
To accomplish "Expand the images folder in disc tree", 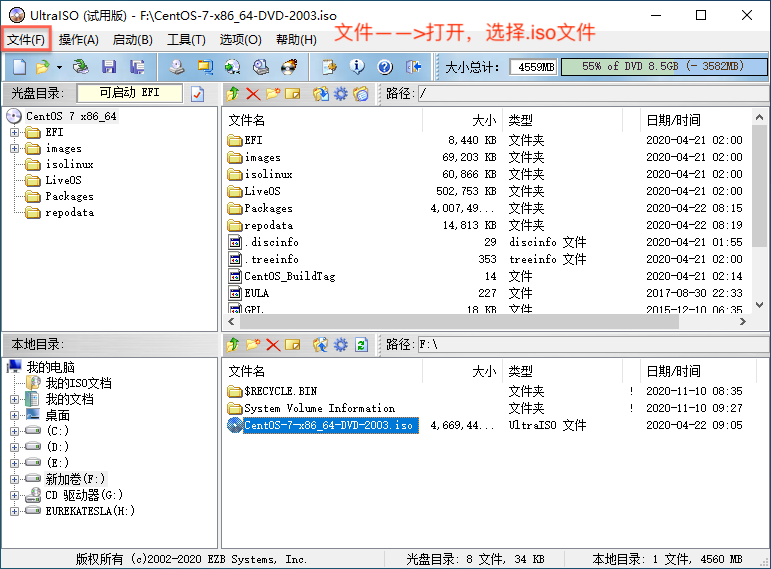I will (14, 149).
